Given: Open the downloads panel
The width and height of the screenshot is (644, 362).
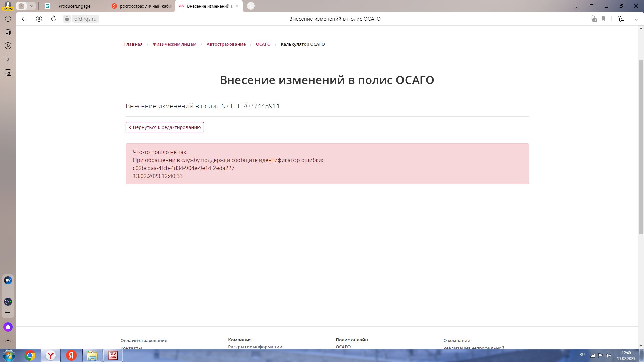Looking at the screenshot, I should (x=636, y=19).
